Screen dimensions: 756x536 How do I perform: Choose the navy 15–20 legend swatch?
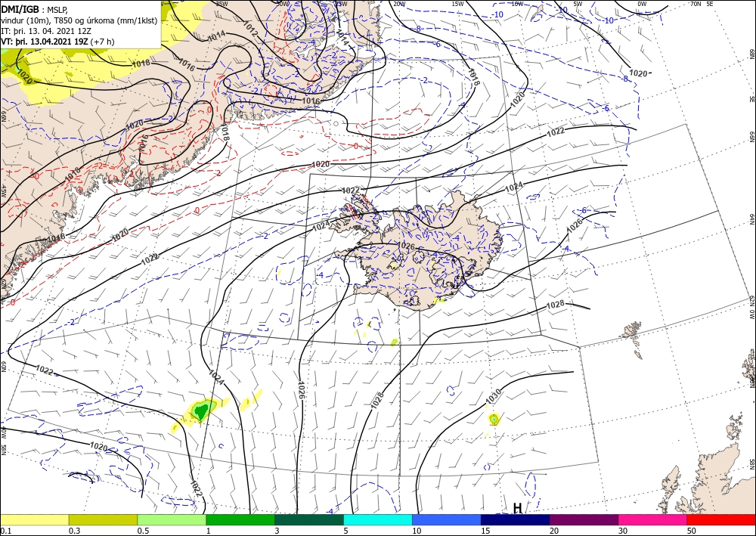point(516,519)
